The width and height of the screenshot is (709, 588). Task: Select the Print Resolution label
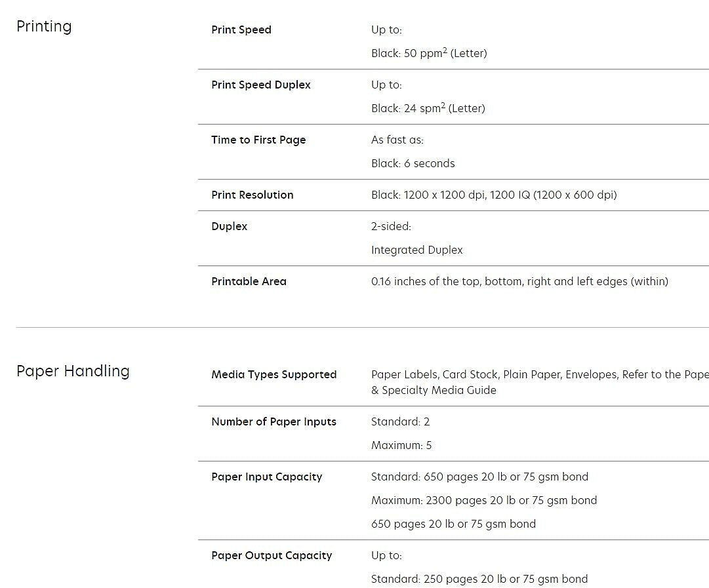(x=252, y=195)
